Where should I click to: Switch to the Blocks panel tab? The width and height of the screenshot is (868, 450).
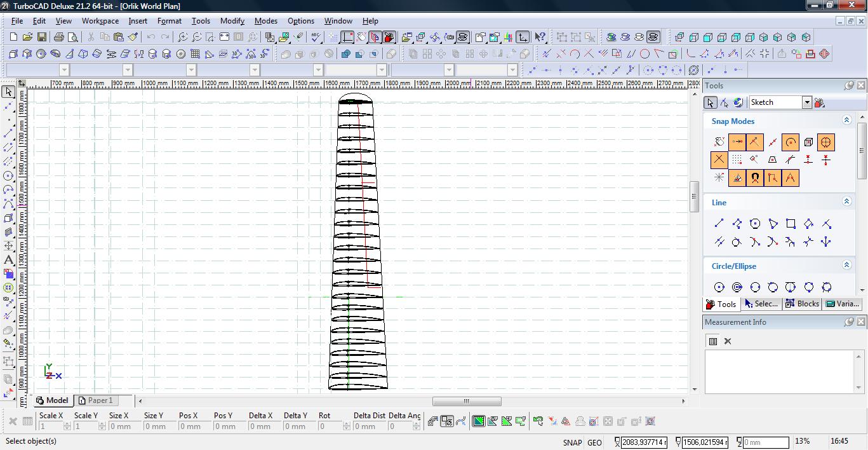(802, 304)
